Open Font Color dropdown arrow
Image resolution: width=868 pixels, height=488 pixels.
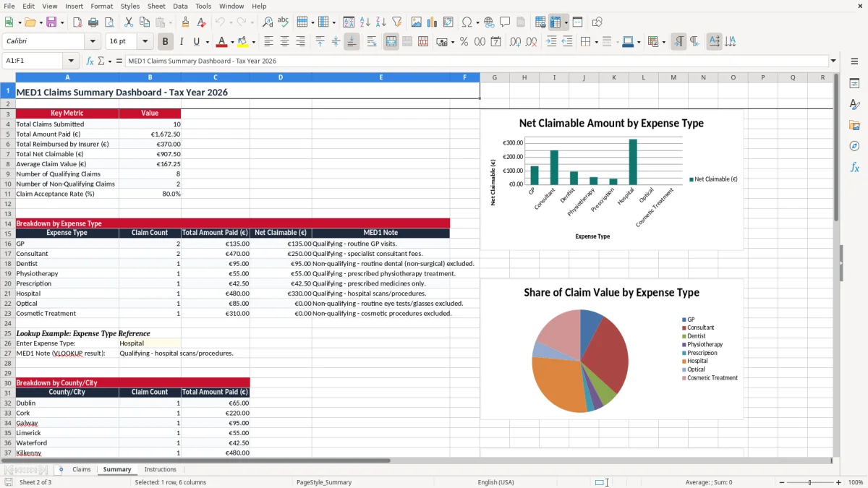pos(231,42)
